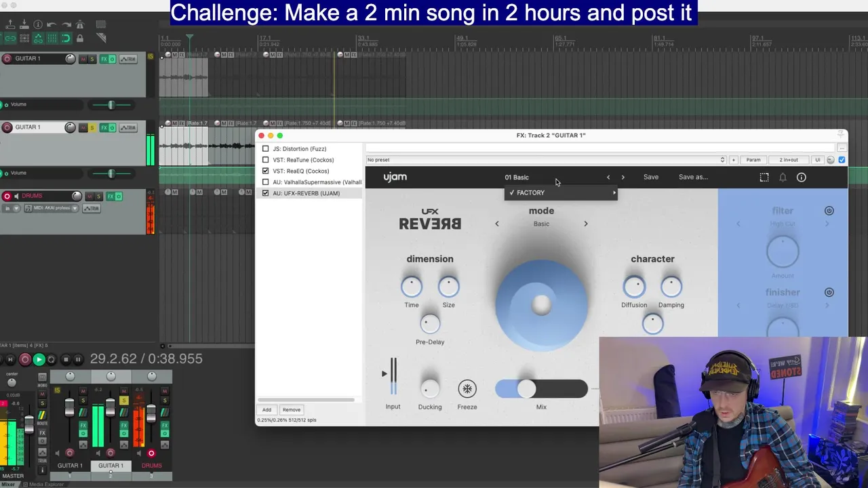Toggle the filter section power button
Screen dimensions: 868x488
(829, 211)
